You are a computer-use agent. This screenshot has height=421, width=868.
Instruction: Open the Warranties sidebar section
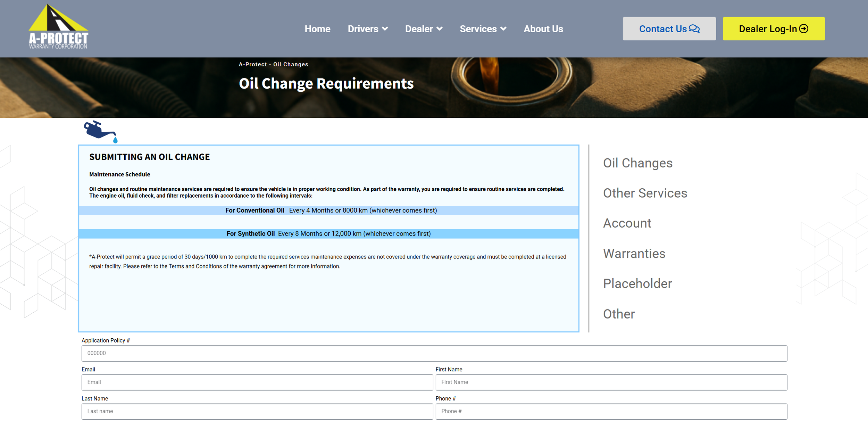pos(634,254)
